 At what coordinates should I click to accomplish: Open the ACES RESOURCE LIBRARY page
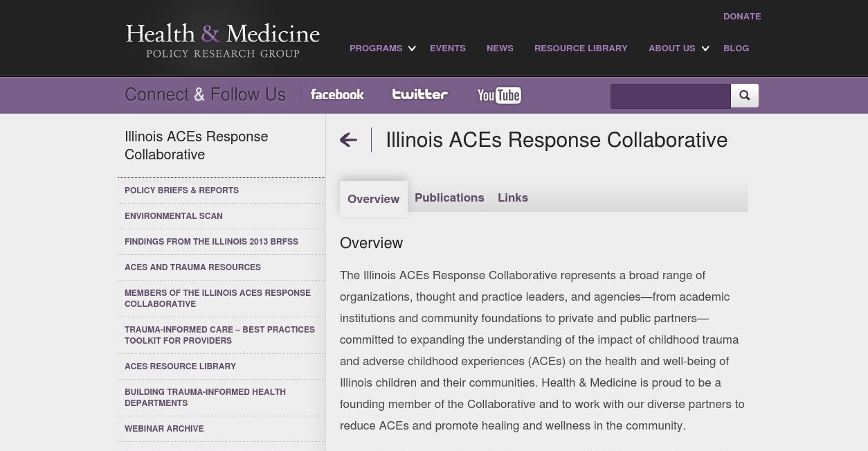(x=180, y=366)
